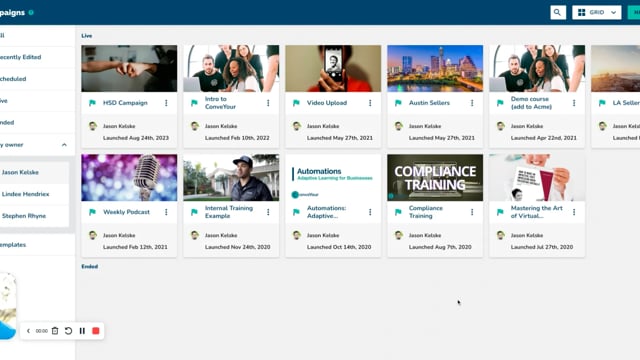This screenshot has height=360, width=640.
Task: Delete the recording with trash icon
Action: point(55,331)
